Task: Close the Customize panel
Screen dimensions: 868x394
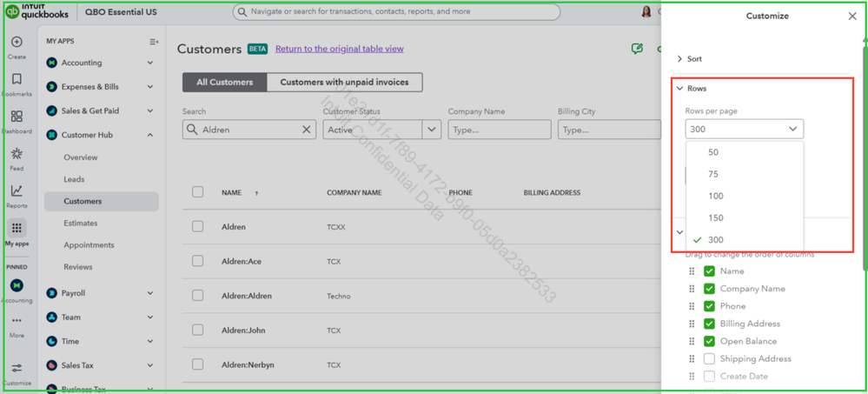Action: [852, 16]
